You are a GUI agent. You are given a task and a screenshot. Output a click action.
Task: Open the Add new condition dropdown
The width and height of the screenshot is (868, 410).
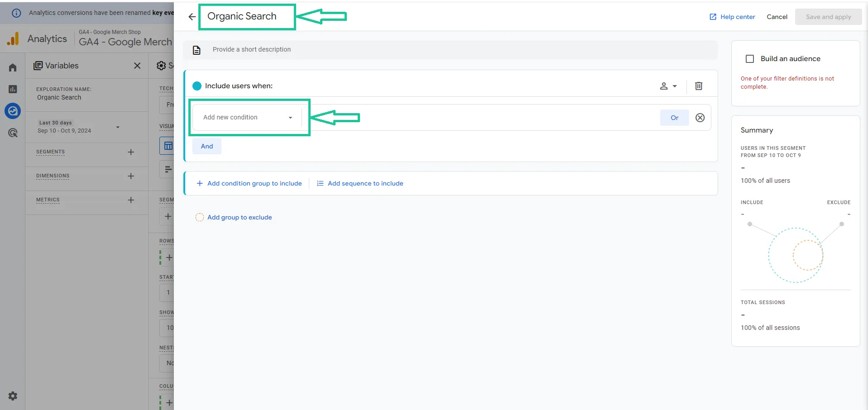point(247,118)
